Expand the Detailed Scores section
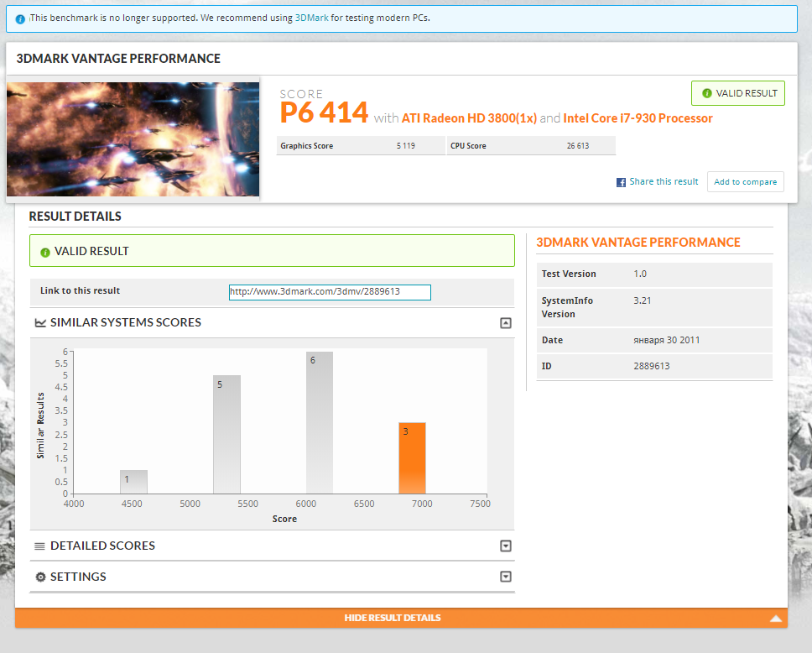 point(506,546)
